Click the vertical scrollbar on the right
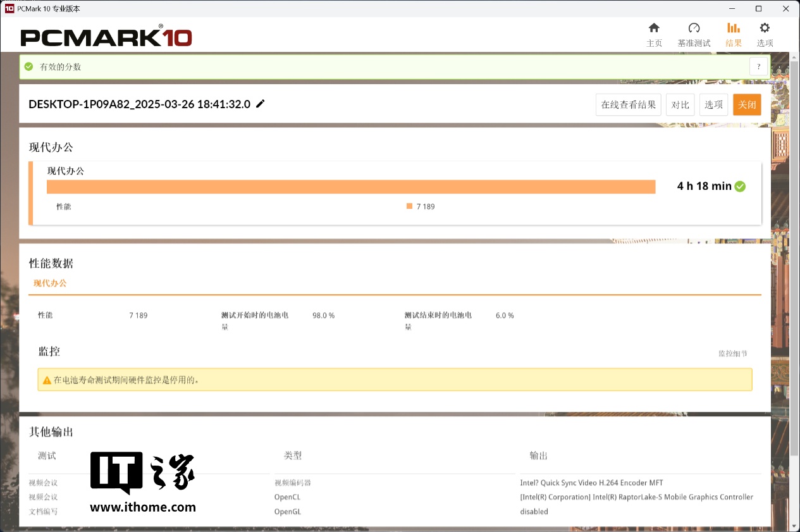The width and height of the screenshot is (800, 532). click(x=795, y=253)
